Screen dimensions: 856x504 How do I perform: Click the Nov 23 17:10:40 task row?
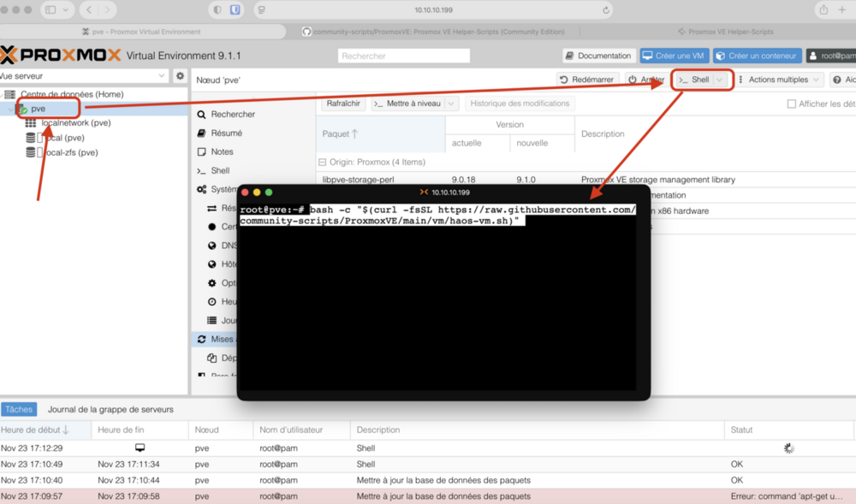[x=428, y=480]
